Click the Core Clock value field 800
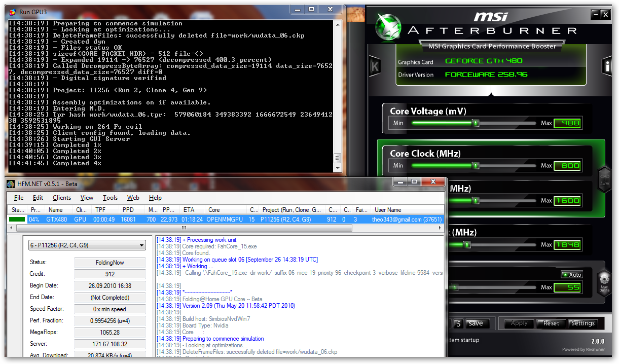Screen dimensions: 619x364 click(x=567, y=165)
